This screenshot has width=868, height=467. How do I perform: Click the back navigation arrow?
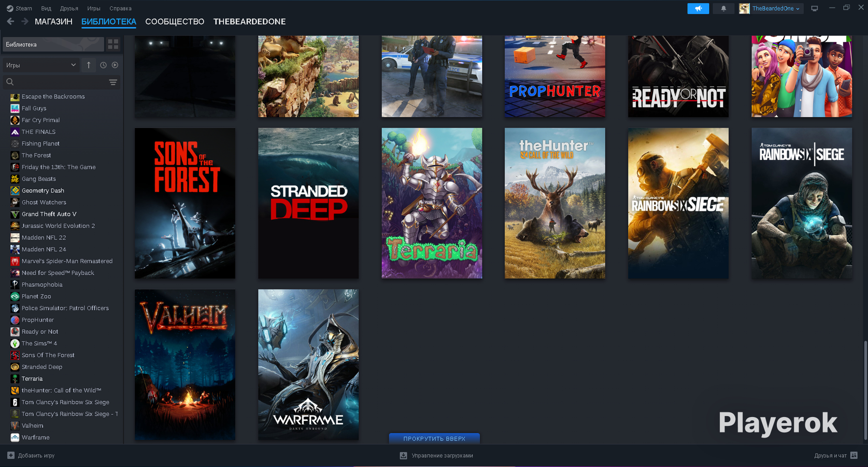coord(11,21)
